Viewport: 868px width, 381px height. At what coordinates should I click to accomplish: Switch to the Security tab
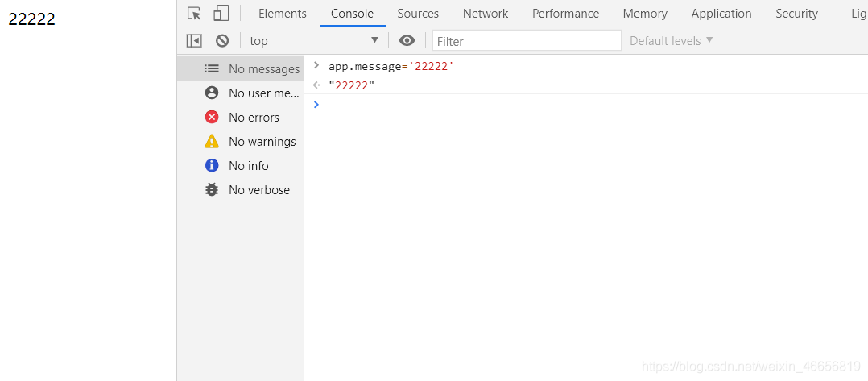point(796,13)
